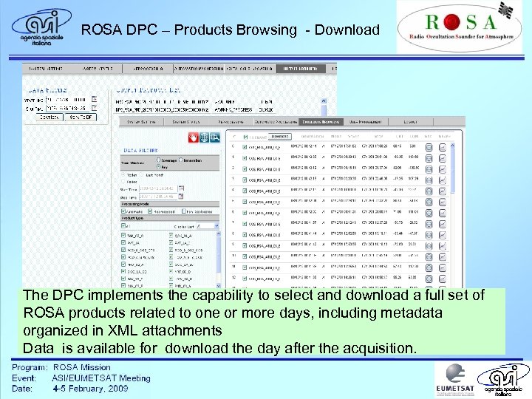The image size is (532, 399).
Task: Switch to the front window System Setting tab
Action: click(x=141, y=122)
